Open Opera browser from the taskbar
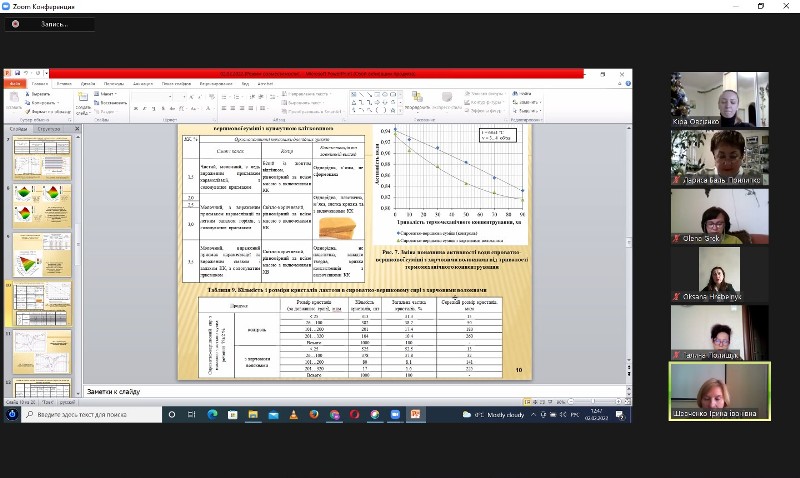The height and width of the screenshot is (478, 800). click(355, 415)
